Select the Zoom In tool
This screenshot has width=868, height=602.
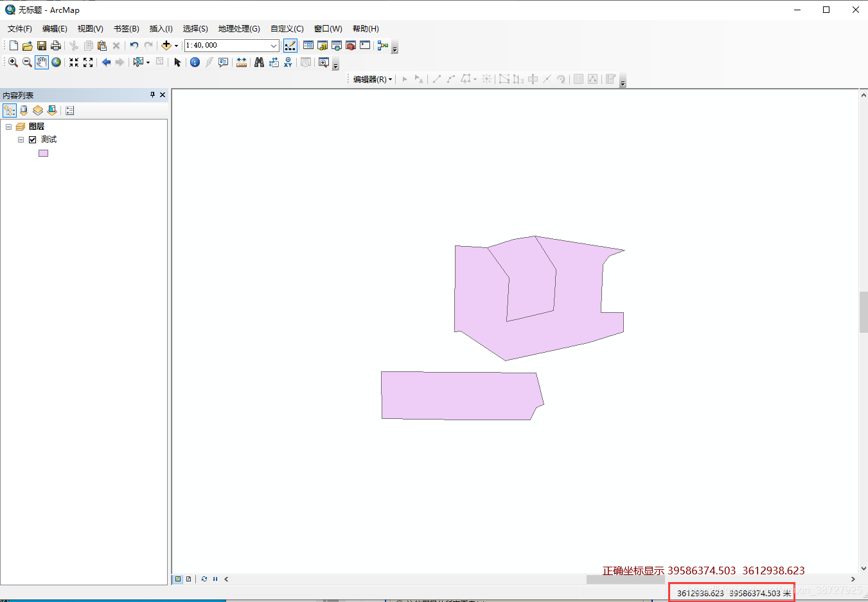click(13, 62)
